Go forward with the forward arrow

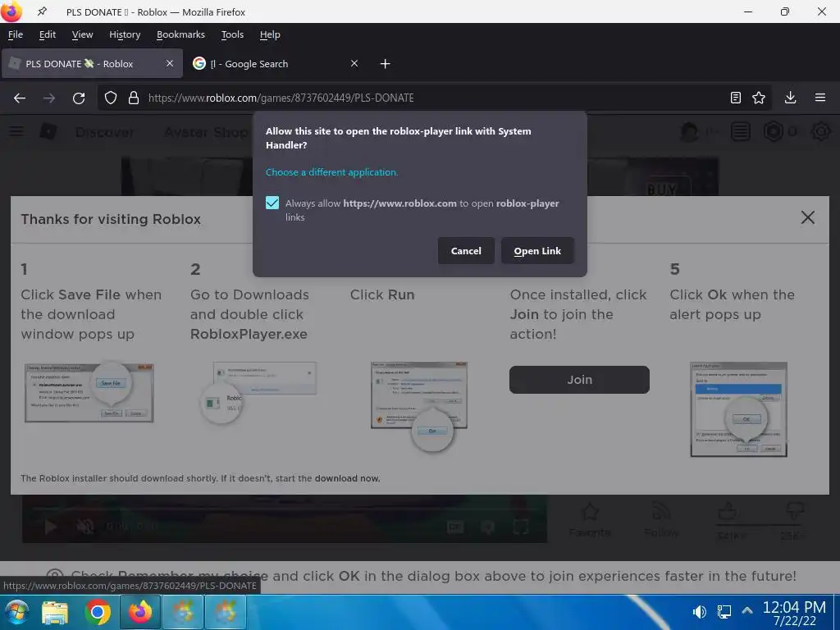[49, 98]
